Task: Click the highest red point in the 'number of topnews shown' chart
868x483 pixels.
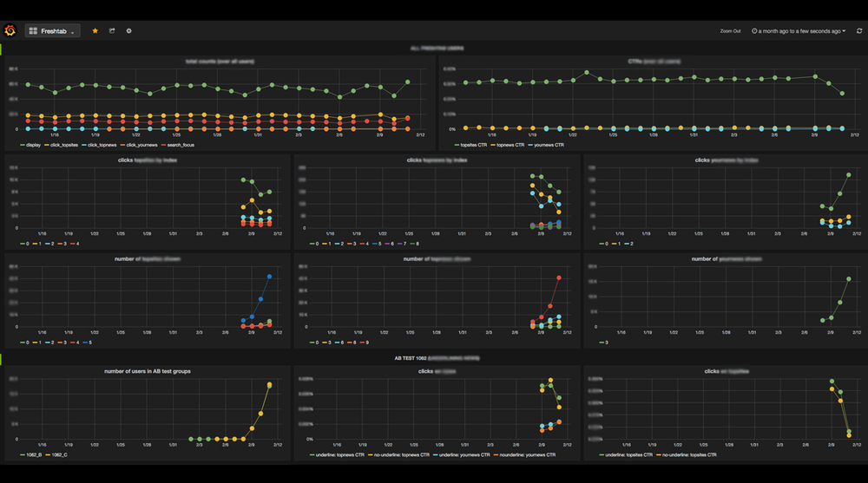Action: click(559, 277)
